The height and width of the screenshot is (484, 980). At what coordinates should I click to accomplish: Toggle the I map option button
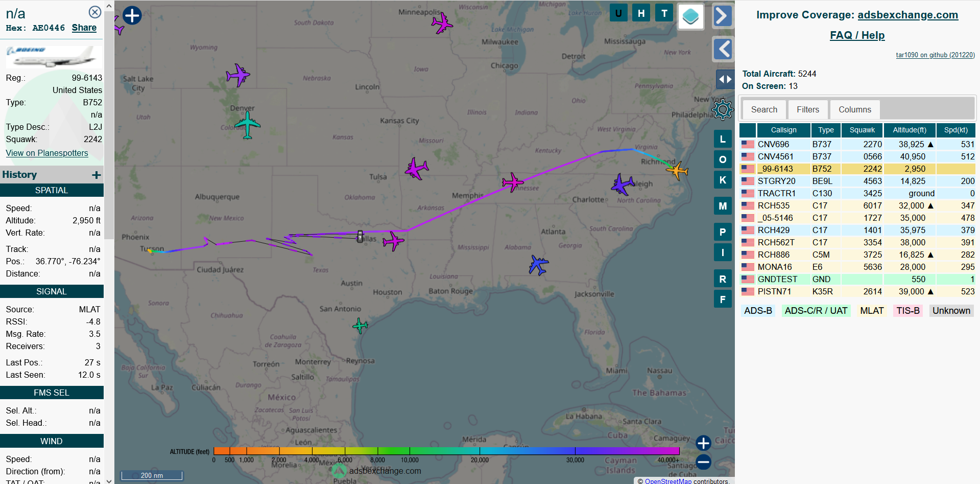[723, 252]
